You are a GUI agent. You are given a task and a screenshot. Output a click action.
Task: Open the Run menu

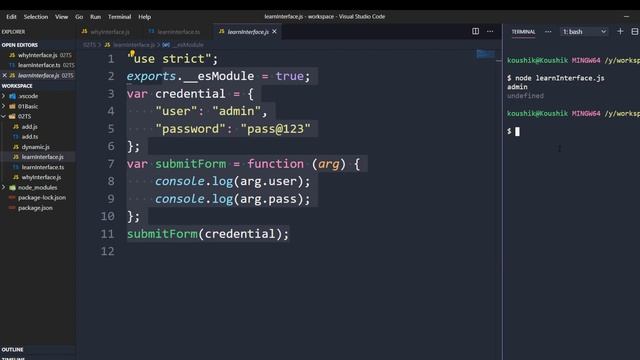[95, 17]
